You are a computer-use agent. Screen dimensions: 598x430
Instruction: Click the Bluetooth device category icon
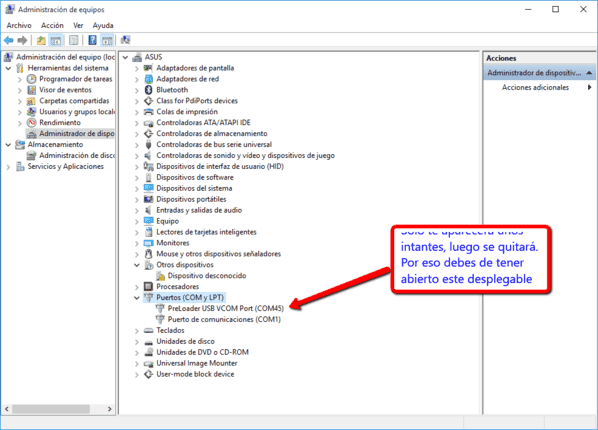coord(148,90)
